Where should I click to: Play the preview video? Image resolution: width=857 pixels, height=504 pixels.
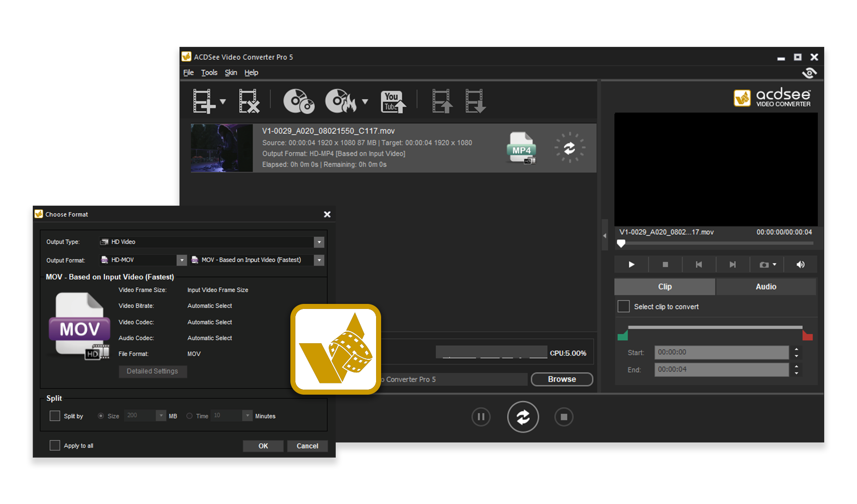(631, 265)
